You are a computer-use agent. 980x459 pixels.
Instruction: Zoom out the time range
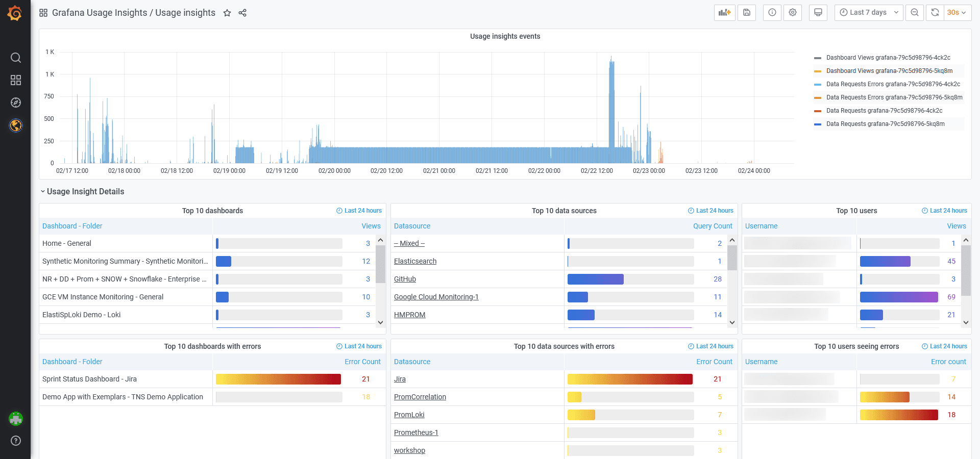click(914, 12)
